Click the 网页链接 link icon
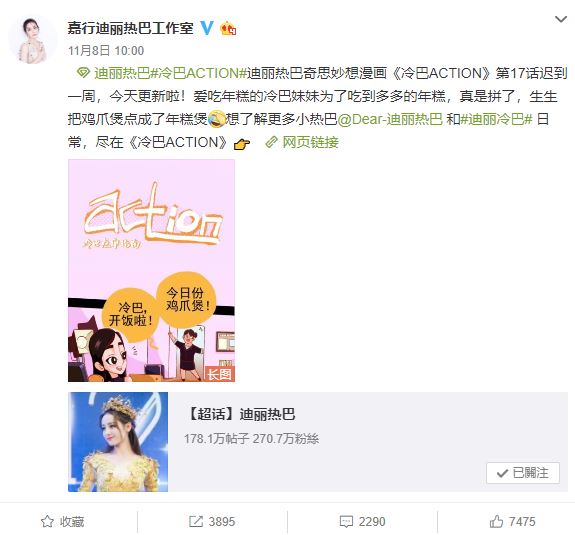 (272, 142)
